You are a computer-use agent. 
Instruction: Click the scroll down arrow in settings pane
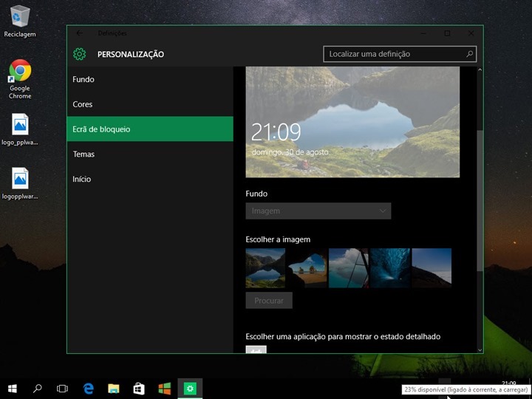[x=480, y=349]
